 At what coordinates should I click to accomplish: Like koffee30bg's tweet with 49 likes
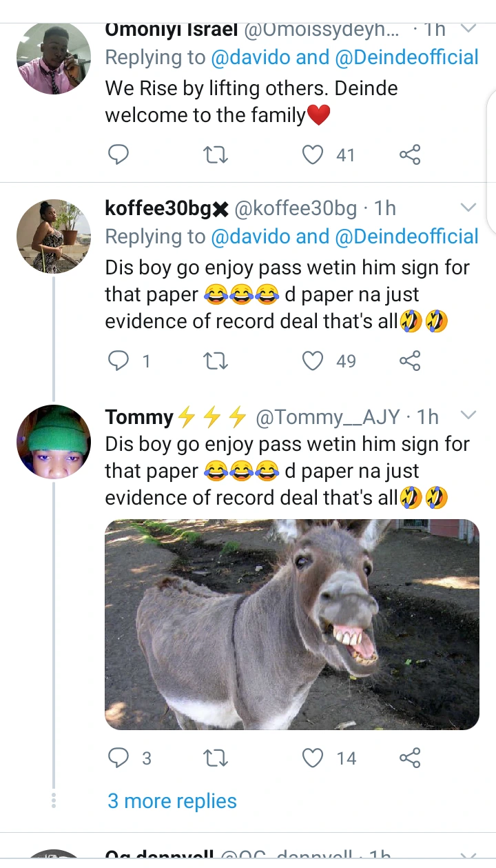coord(313,361)
